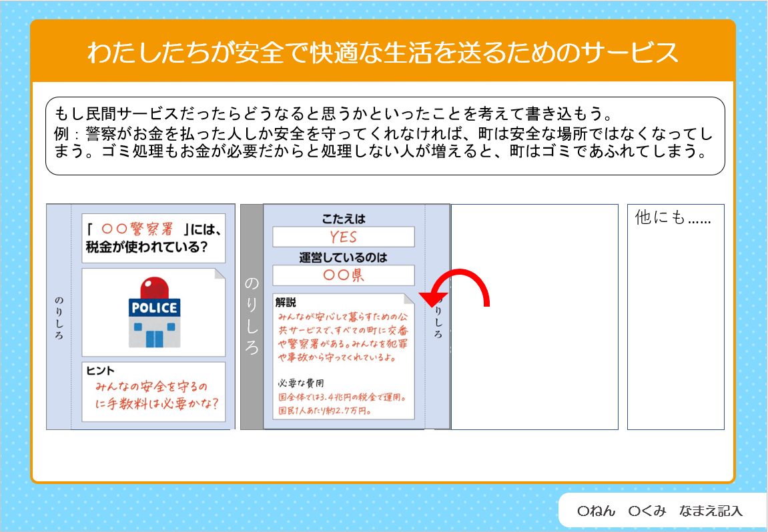The width and height of the screenshot is (768, 532).
Task: Select the gray のりしろ strip
Action: pyautogui.click(x=252, y=317)
